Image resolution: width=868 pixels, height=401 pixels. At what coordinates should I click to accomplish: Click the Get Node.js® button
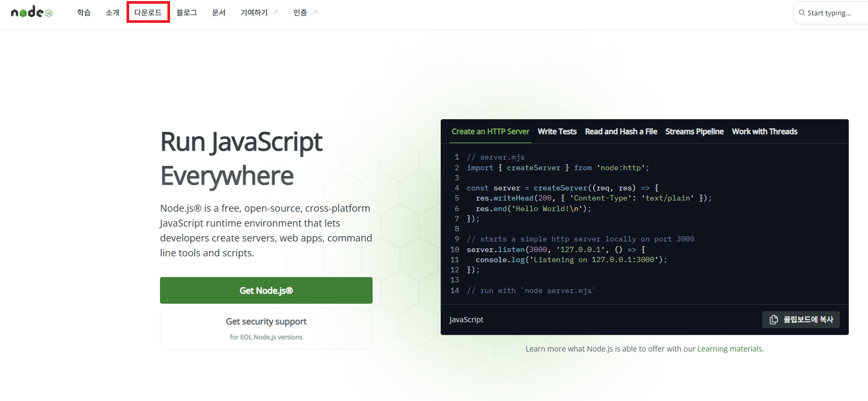[266, 290]
